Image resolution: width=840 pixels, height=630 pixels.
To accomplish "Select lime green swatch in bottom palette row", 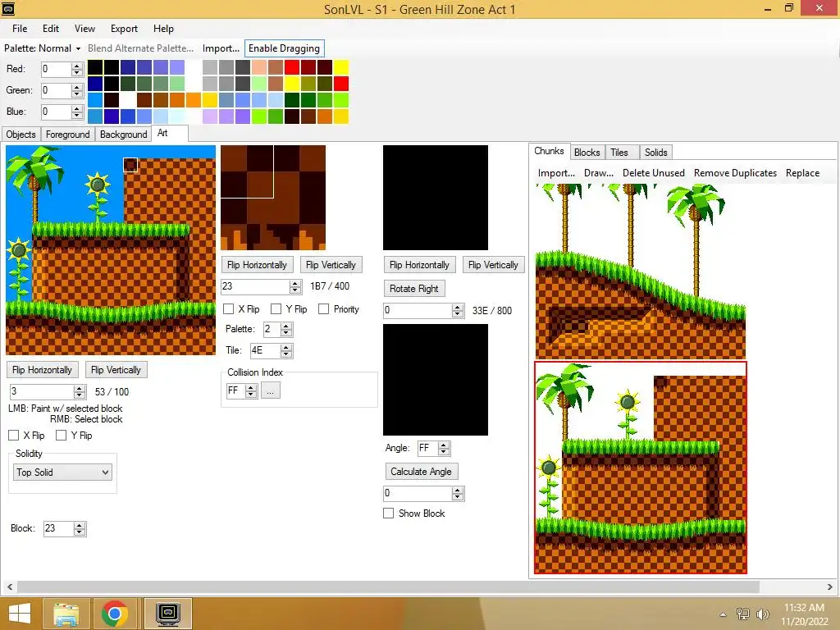I will tap(259, 116).
